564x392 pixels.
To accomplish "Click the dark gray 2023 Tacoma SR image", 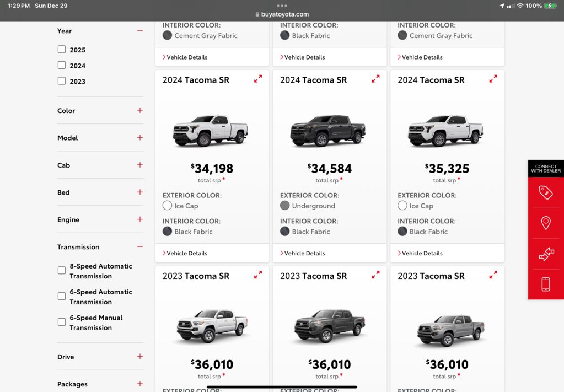I will coord(330,325).
